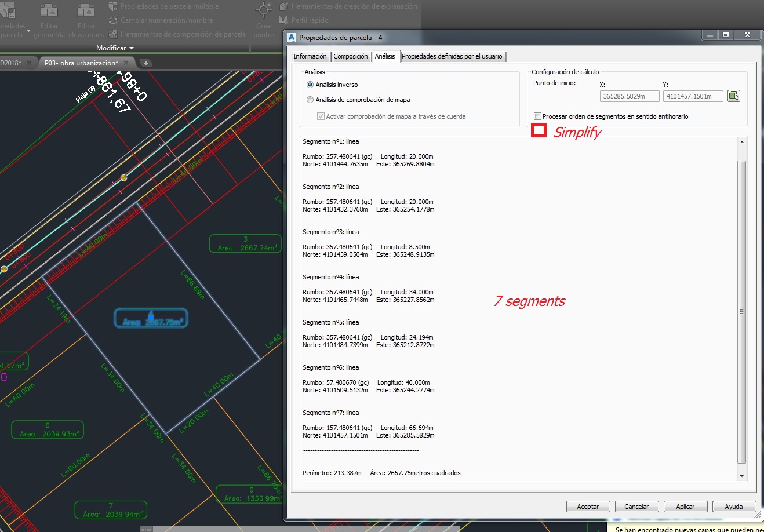Click the Aplicar button
Screen dimensions: 764x532
pyautogui.click(x=685, y=507)
